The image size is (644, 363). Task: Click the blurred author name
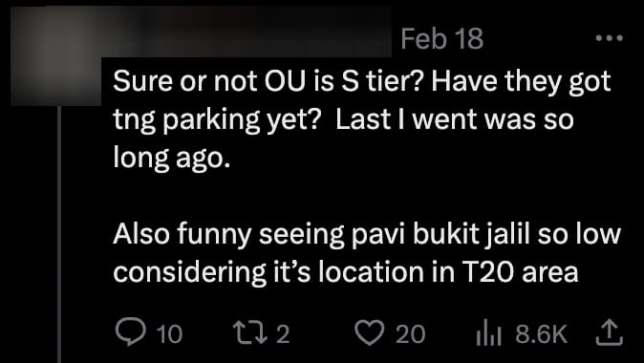(247, 32)
